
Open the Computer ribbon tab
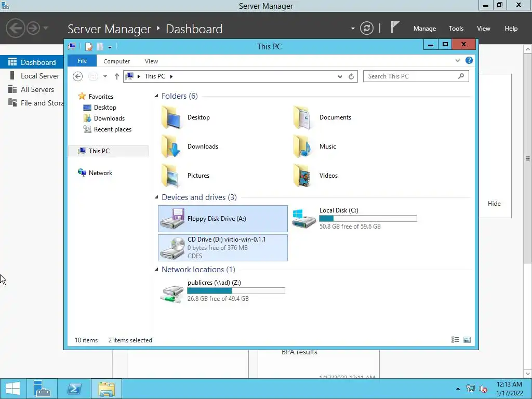pyautogui.click(x=117, y=61)
